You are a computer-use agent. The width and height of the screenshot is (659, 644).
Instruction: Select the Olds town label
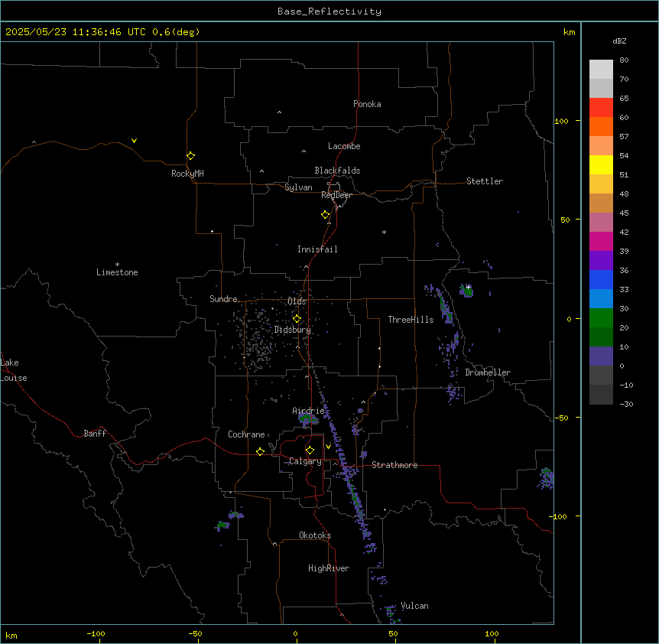click(297, 301)
